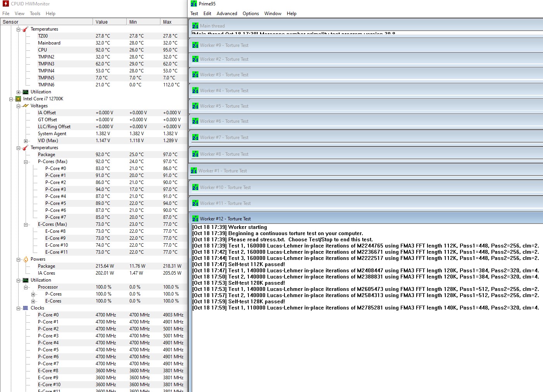Click the Sensor column header

tap(47, 22)
